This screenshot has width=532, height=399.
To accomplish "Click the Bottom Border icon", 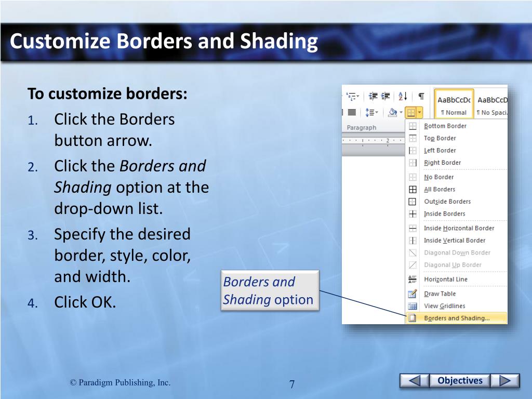I will coord(413,126).
